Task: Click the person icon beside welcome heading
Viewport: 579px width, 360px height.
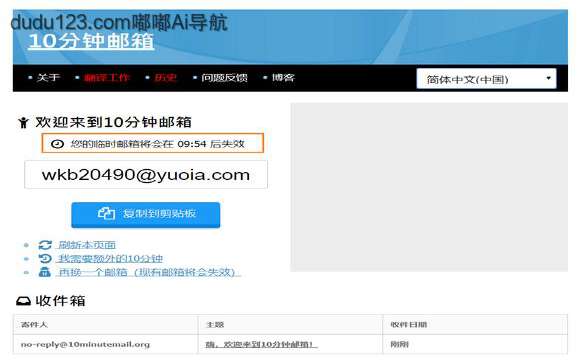Action: tap(23, 122)
